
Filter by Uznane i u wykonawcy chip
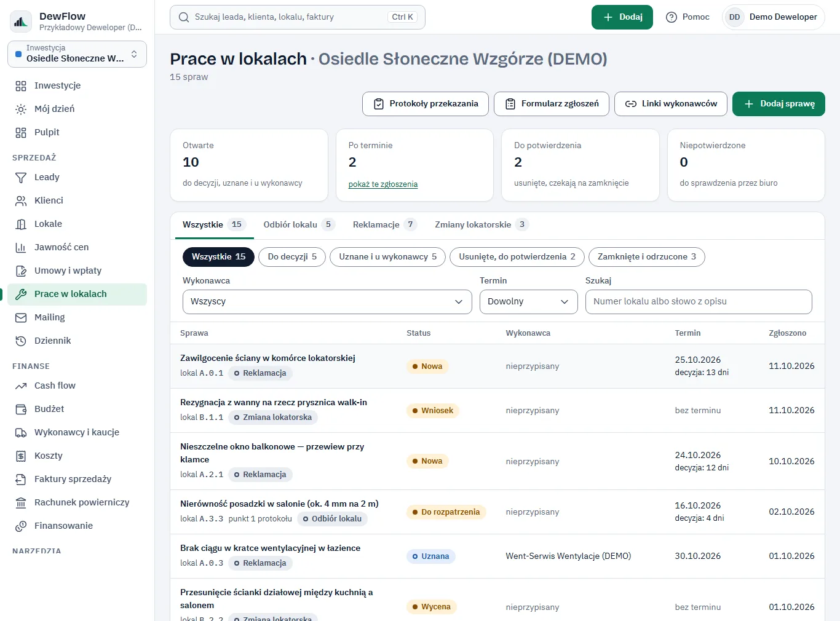coord(388,257)
